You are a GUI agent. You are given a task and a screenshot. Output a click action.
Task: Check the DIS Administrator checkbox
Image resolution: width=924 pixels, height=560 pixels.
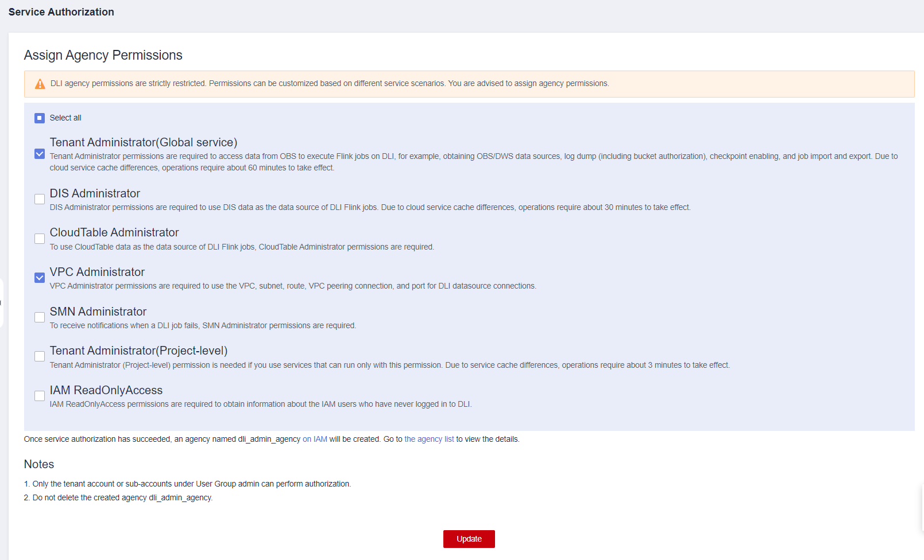pos(40,199)
